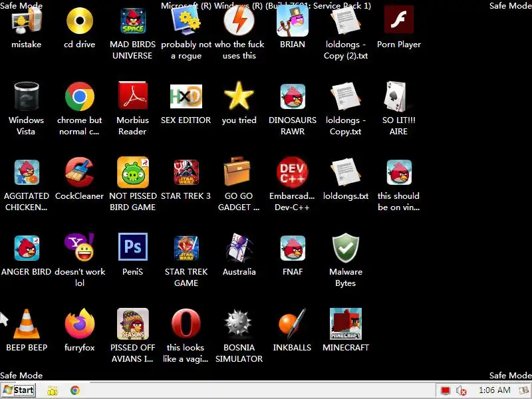Image resolution: width=532 pixels, height=399 pixels.
Task: Open Yahoo Messenger 'doesn't work lol' icon
Action: [79, 247]
